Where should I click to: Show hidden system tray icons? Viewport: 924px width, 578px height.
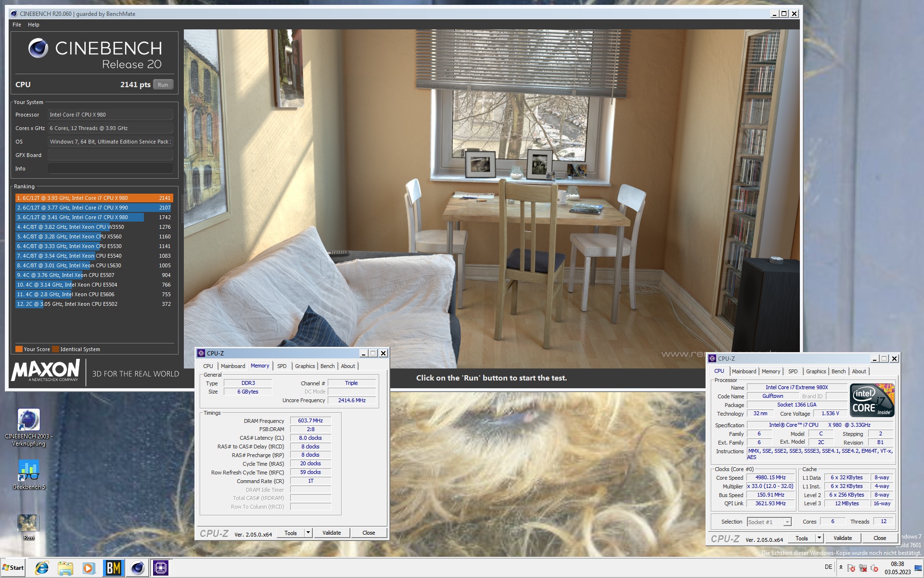pos(841,567)
